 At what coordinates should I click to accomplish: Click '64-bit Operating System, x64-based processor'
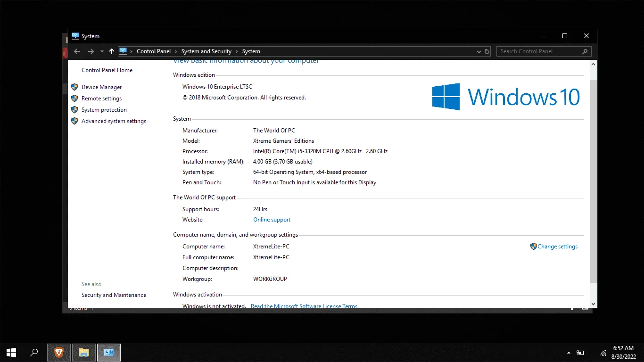tap(310, 172)
